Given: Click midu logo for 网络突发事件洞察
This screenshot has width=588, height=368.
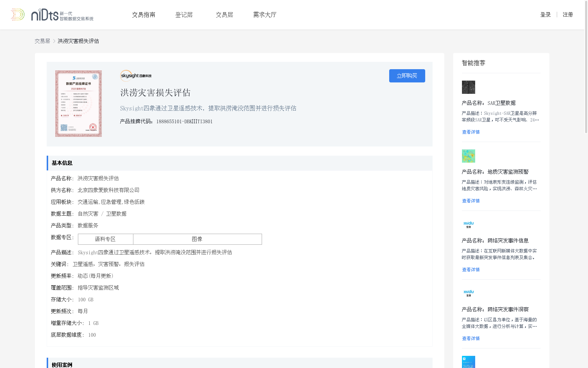Looking at the screenshot, I should (x=468, y=294).
